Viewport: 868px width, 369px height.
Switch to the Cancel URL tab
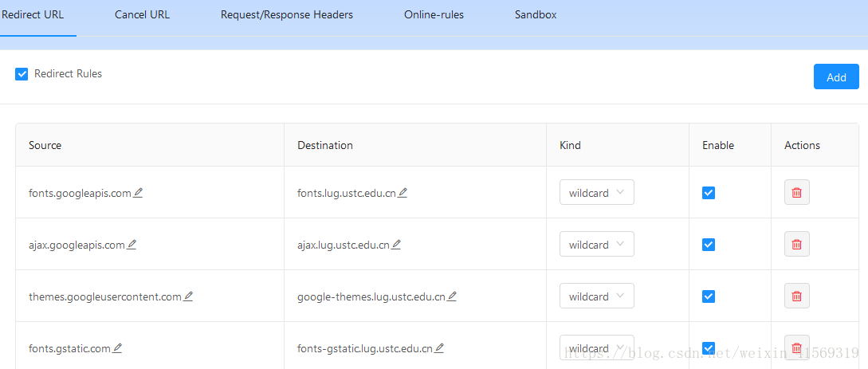pyautogui.click(x=142, y=15)
